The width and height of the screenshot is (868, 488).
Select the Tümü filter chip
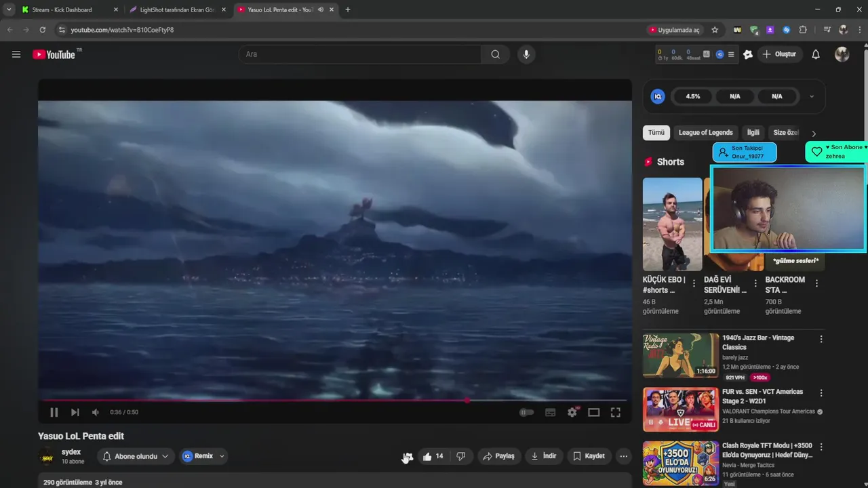point(656,133)
